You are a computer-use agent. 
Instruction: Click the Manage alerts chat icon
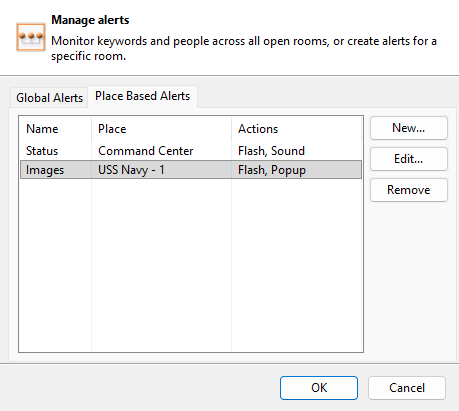click(x=31, y=37)
